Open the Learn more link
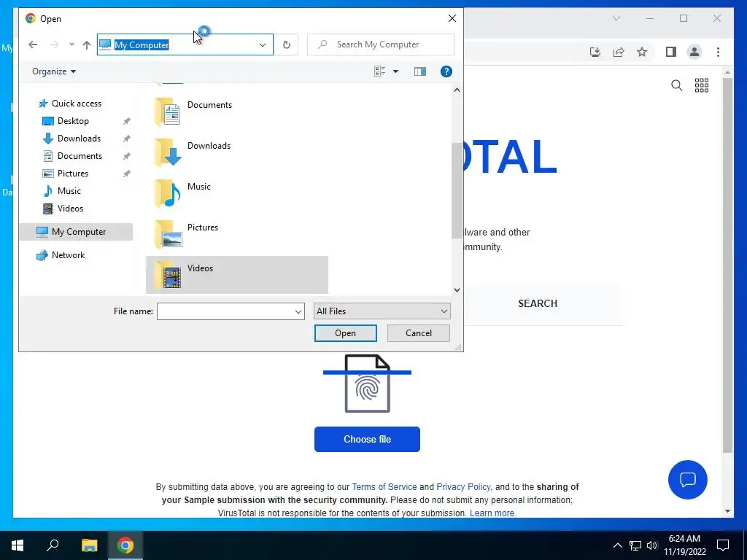Image resolution: width=747 pixels, height=560 pixels. 492,513
